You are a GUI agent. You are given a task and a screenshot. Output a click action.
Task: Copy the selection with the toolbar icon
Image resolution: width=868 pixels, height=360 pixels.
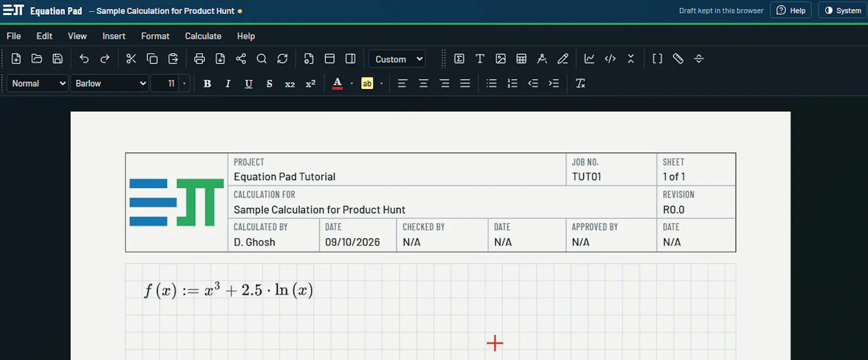point(152,59)
